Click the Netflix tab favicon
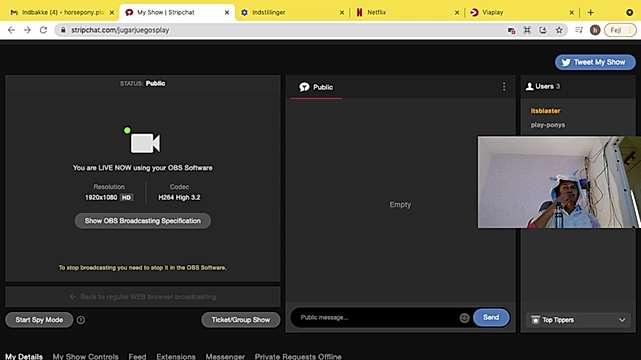This screenshot has width=641, height=360. (359, 13)
